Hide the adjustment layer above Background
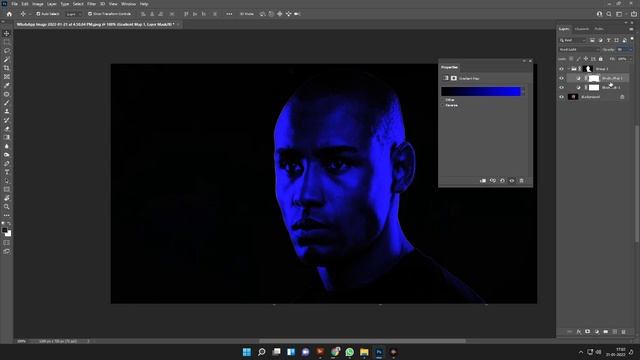This screenshot has height=360, width=640. tap(562, 88)
